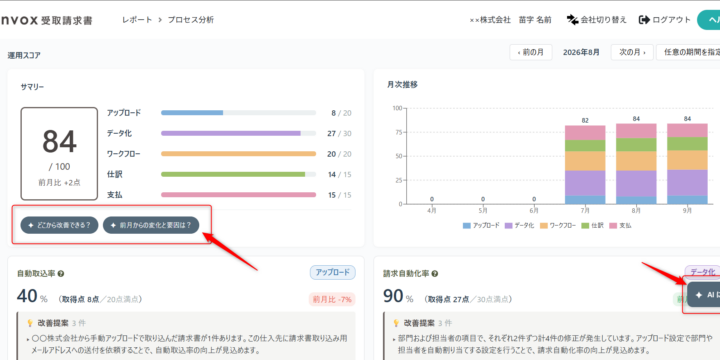Ask どこから改善できる？
This screenshot has height=360, width=720.
pos(59,225)
